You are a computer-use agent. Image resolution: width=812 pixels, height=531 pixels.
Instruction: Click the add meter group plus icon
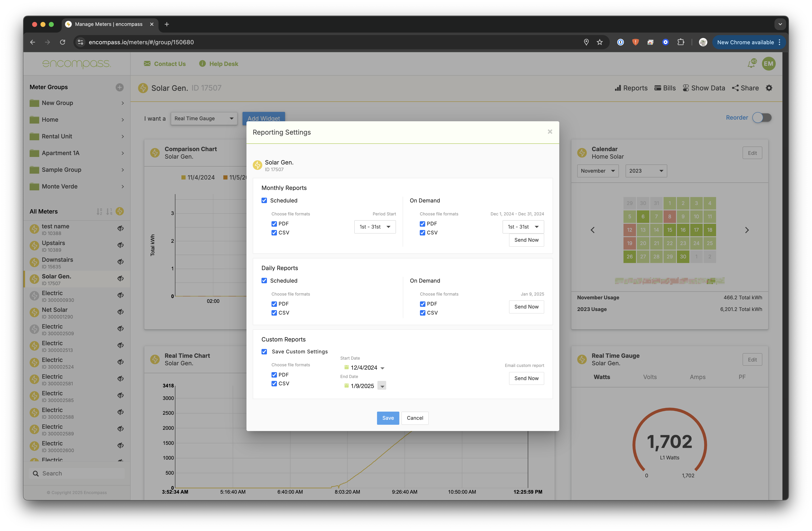[119, 87]
